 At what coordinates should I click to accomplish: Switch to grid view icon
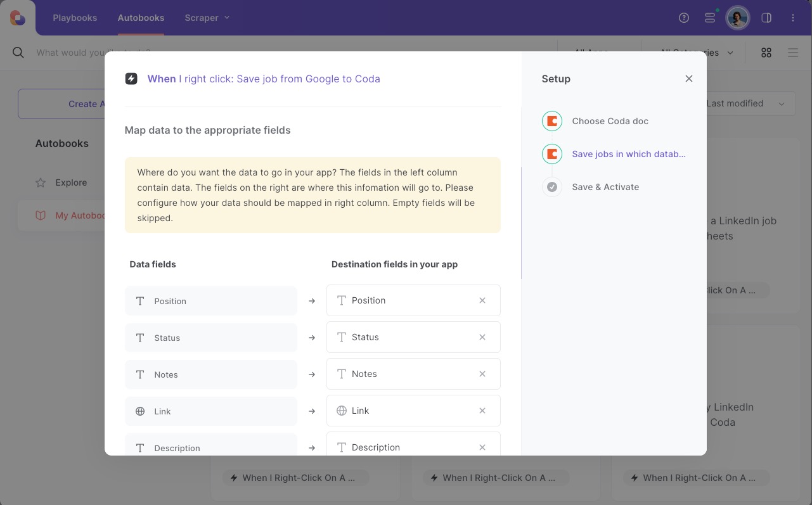(x=766, y=53)
